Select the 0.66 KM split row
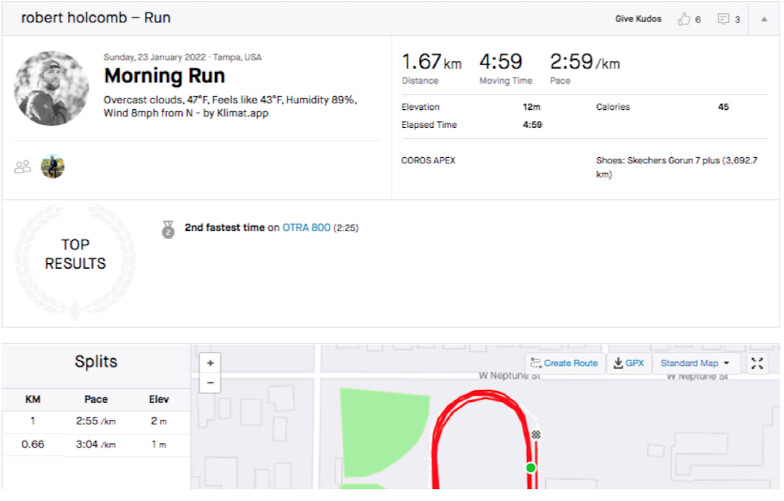This screenshot has height=501, width=784. point(95,444)
